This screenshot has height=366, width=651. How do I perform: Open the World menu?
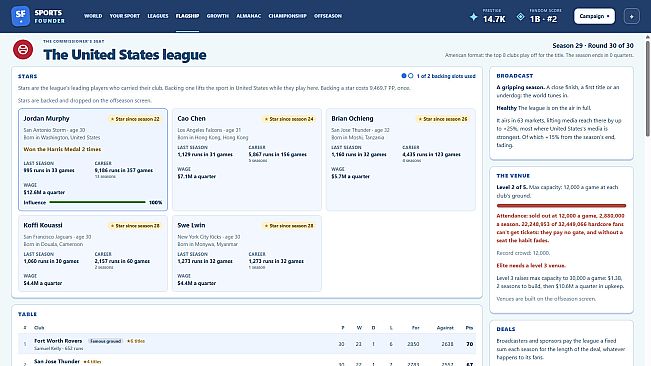(93, 16)
